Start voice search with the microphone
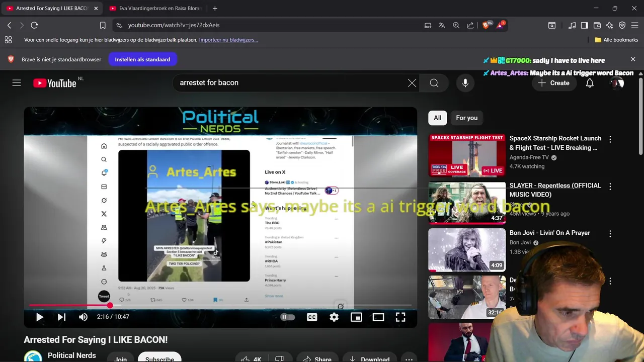Viewport: 644px width, 362px height. point(465,83)
